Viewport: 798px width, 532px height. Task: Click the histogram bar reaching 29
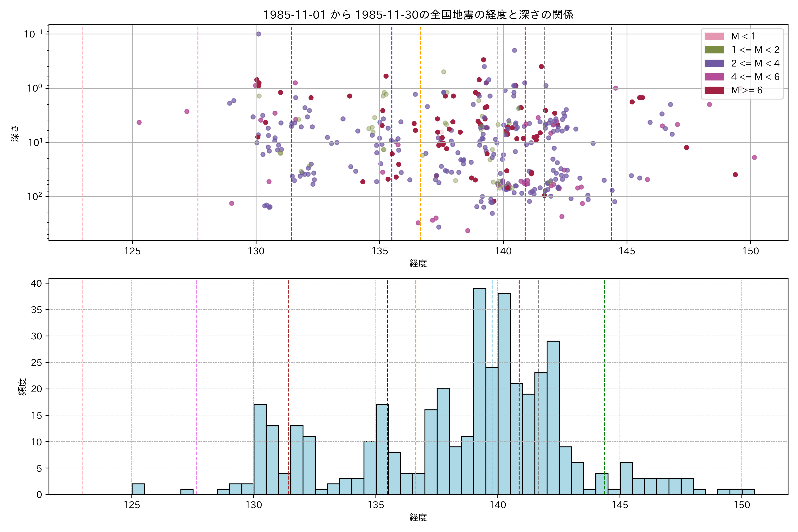pyautogui.click(x=553, y=417)
